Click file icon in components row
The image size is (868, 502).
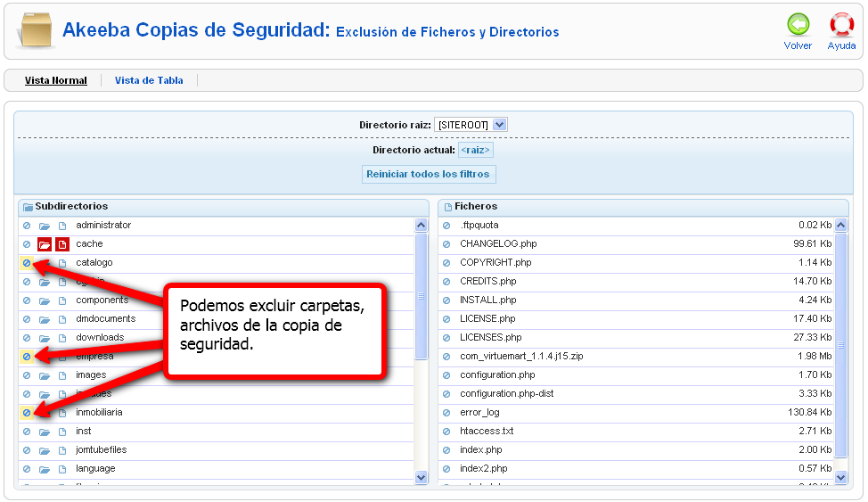62,300
